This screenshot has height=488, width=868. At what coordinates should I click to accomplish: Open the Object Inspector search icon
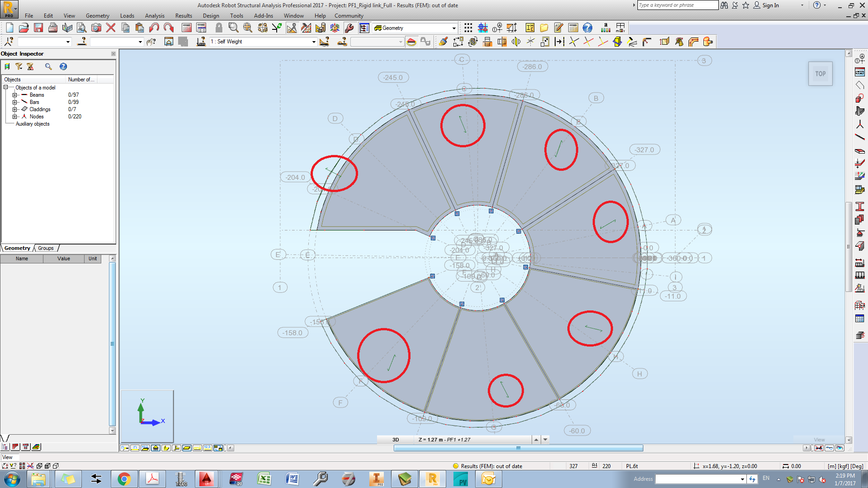49,66
